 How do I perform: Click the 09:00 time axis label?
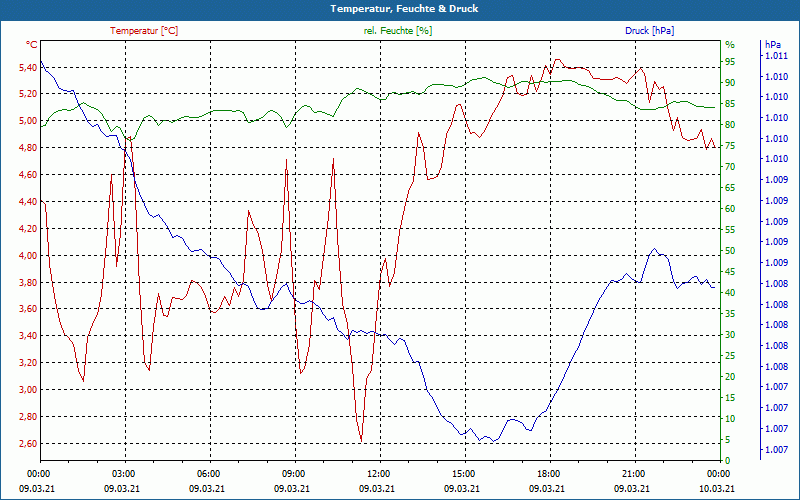(x=292, y=473)
